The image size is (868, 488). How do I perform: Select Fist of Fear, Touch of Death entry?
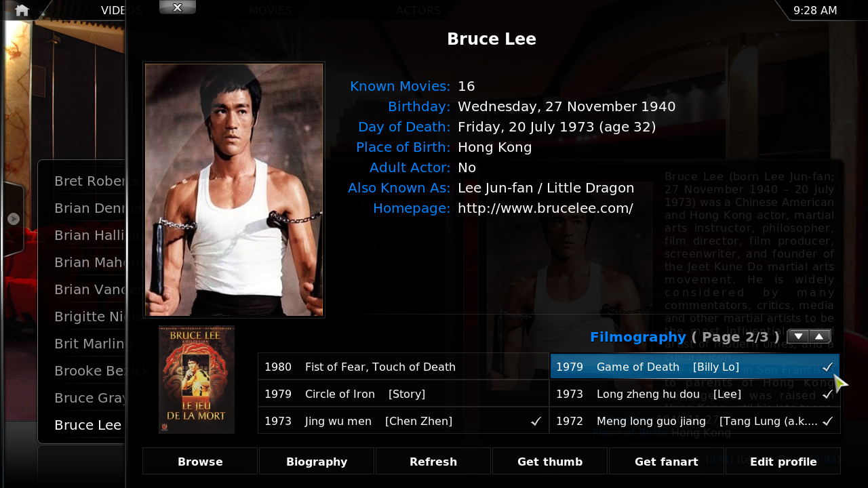(403, 367)
